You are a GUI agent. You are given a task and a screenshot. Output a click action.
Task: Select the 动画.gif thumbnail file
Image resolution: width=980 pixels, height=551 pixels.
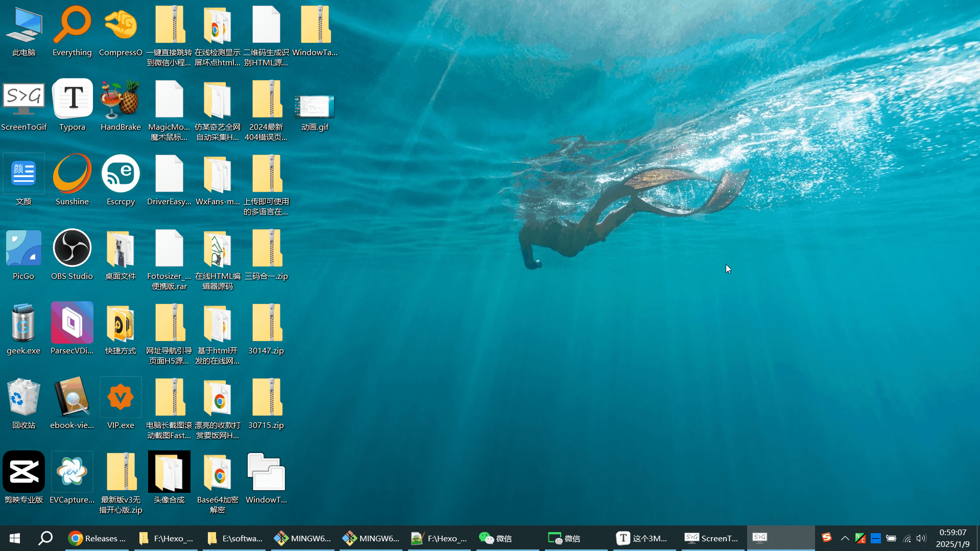pos(315,112)
